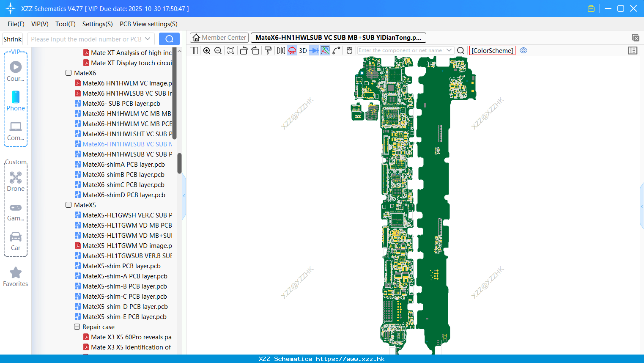This screenshot has height=363, width=644.
Task: Open the File(F) menu
Action: (16, 24)
